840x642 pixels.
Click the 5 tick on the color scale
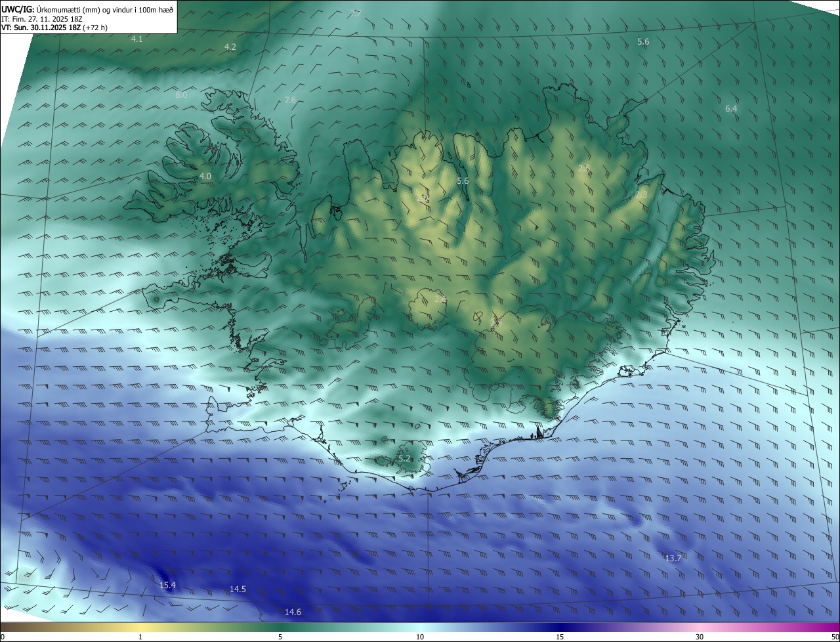280,637
